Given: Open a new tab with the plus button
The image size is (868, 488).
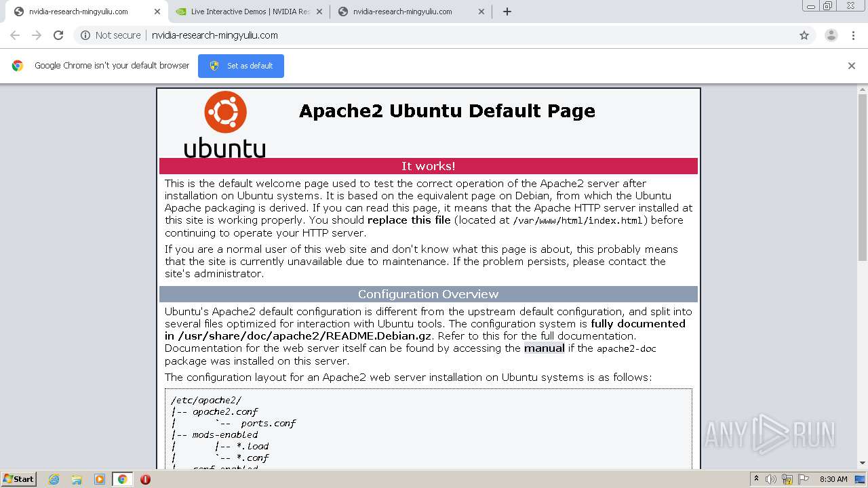Looking at the screenshot, I should [507, 12].
